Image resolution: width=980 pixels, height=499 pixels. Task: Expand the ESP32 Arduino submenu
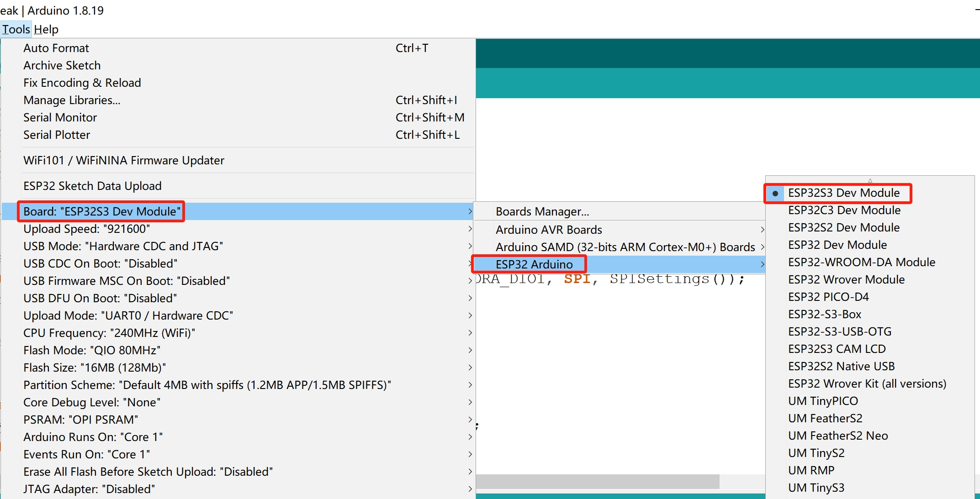click(620, 264)
